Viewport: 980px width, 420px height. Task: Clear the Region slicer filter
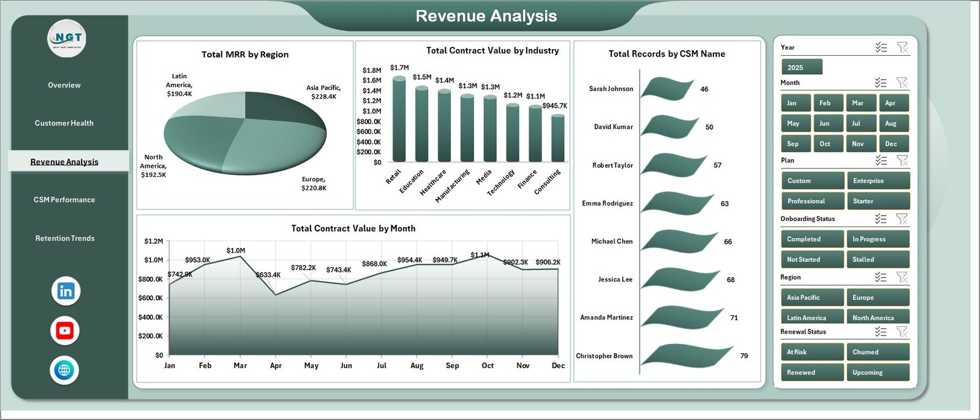point(902,277)
